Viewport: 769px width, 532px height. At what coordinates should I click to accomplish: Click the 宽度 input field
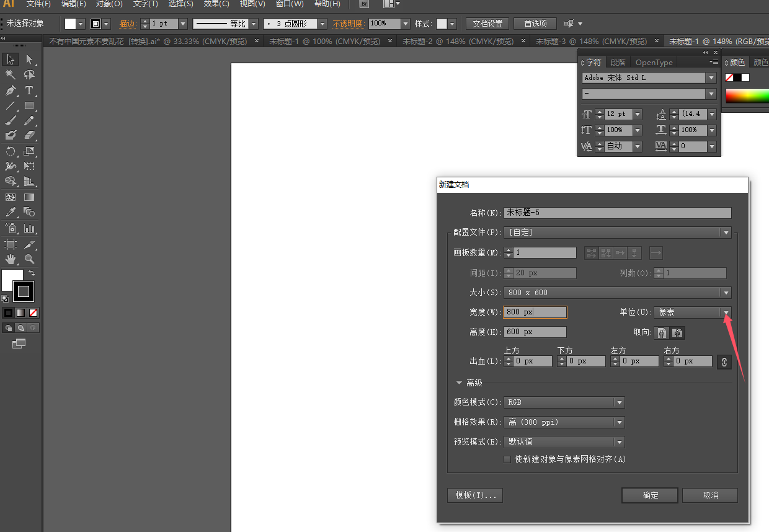tap(535, 312)
